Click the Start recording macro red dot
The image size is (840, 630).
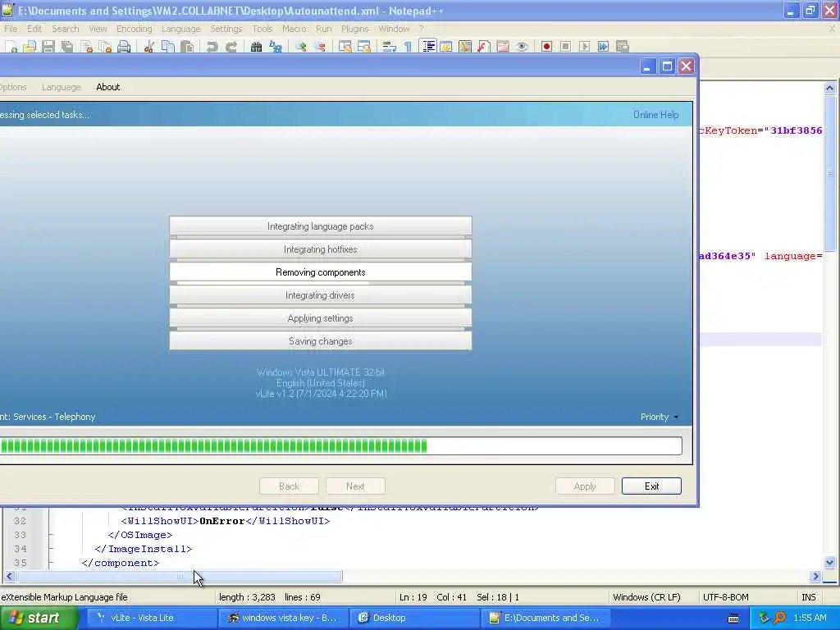[546, 47]
